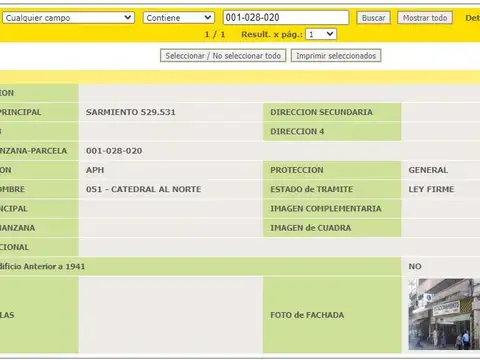Click the ESTADO de TRAMITE label
Screen dimensions: 480x360
(311, 189)
